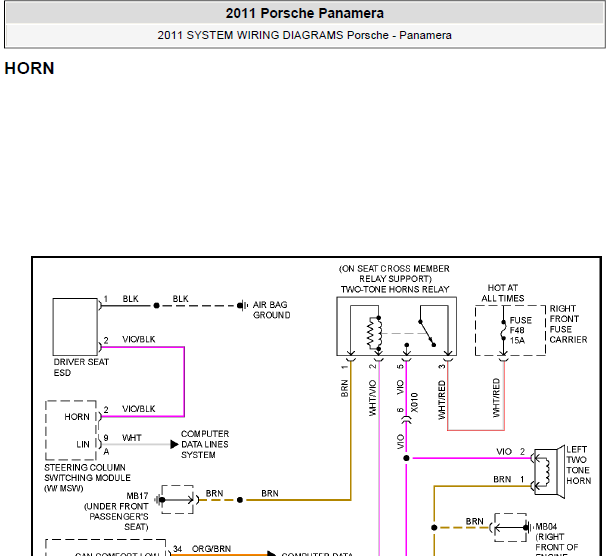Click the splice dot on the BLK wire
The height and width of the screenshot is (556, 611).
pos(156,305)
